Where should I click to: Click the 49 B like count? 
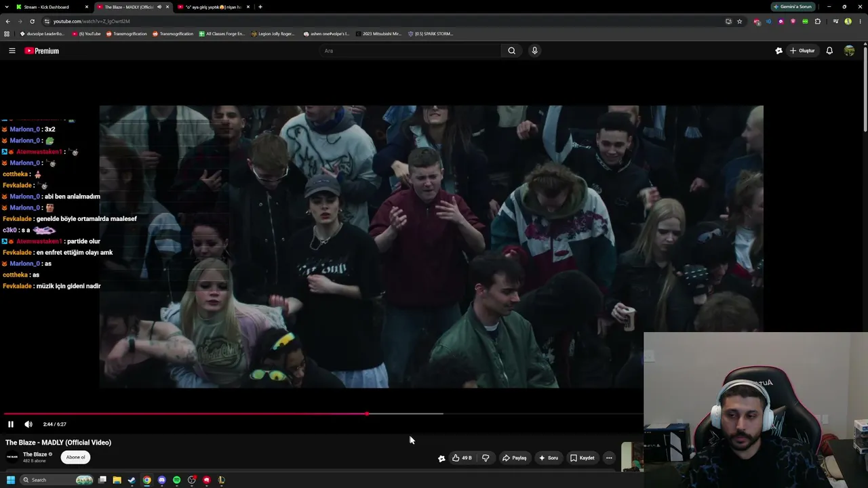pos(467,458)
